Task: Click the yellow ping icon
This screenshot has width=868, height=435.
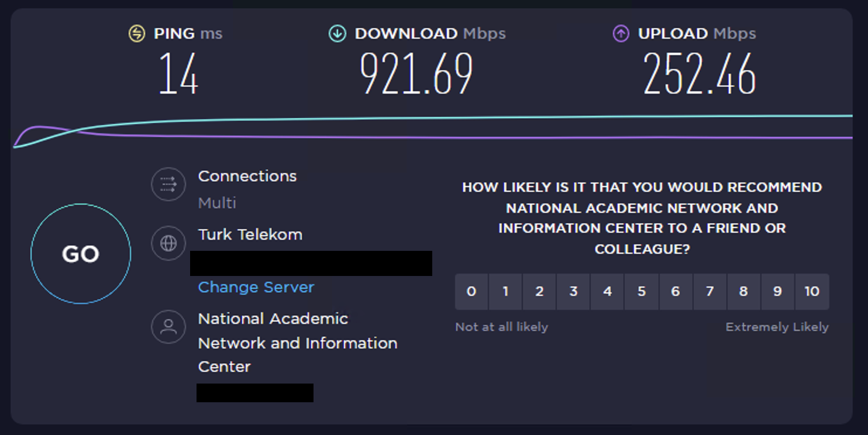Action: click(136, 33)
